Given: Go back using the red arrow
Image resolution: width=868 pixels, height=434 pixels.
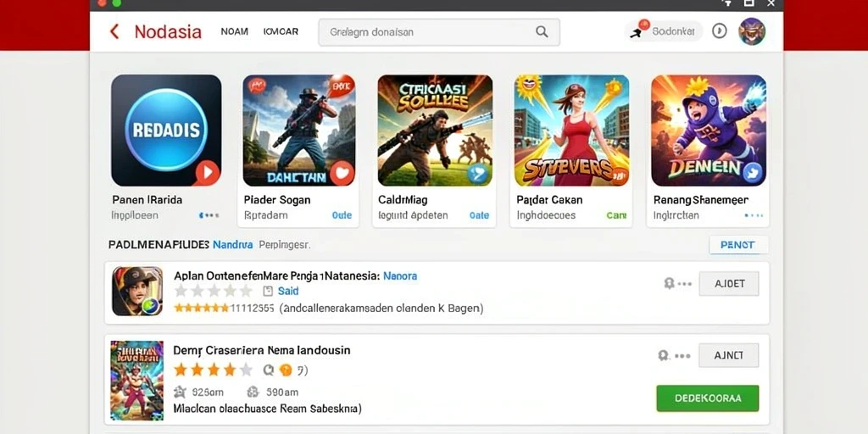Looking at the screenshot, I should (x=114, y=31).
